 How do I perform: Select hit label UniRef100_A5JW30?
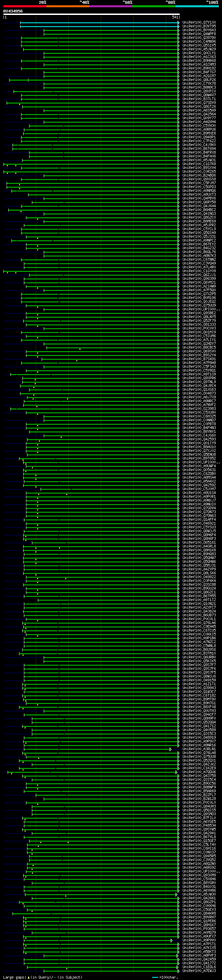coord(199,894)
